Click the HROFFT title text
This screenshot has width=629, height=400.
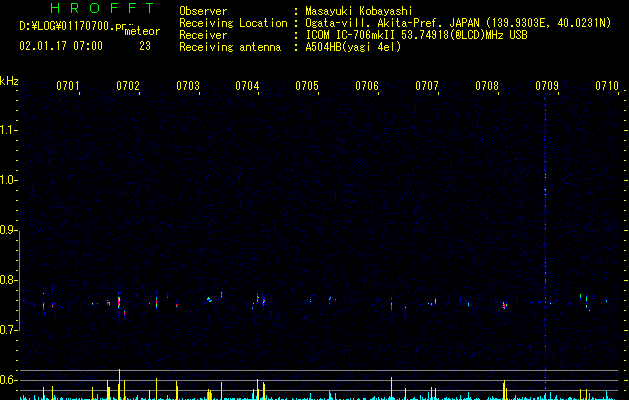[102, 8]
